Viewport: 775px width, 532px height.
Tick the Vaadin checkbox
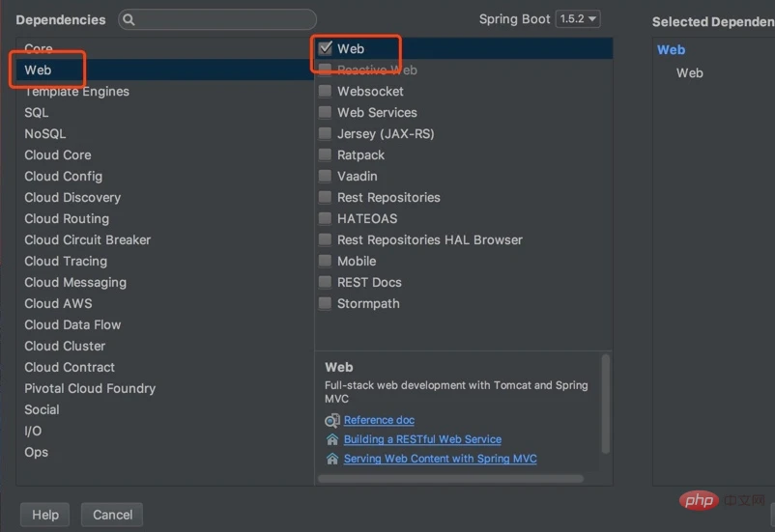pyautogui.click(x=326, y=176)
